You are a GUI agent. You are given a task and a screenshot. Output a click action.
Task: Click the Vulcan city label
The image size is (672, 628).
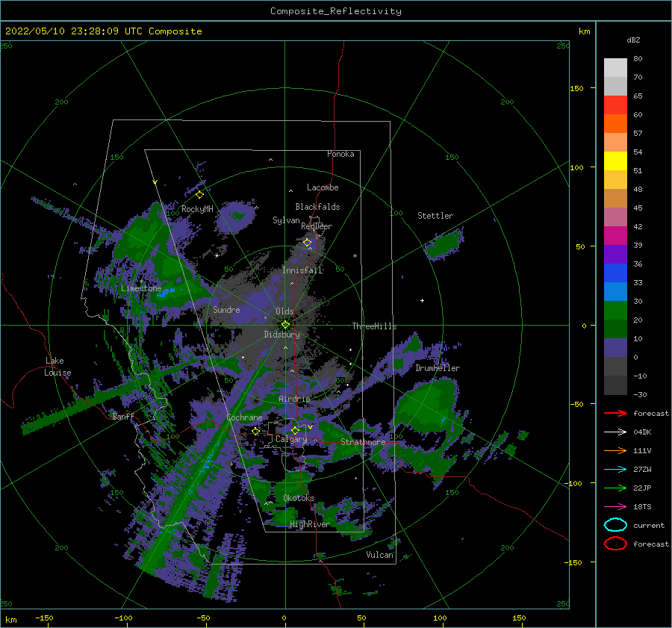(x=380, y=555)
